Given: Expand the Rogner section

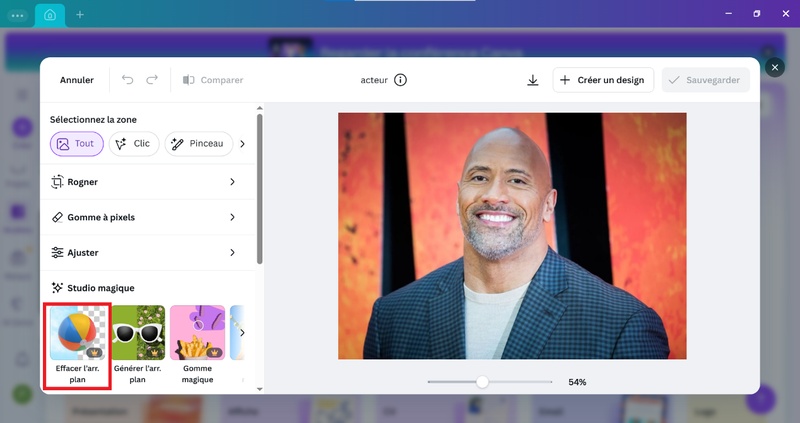Looking at the screenshot, I should click(147, 182).
